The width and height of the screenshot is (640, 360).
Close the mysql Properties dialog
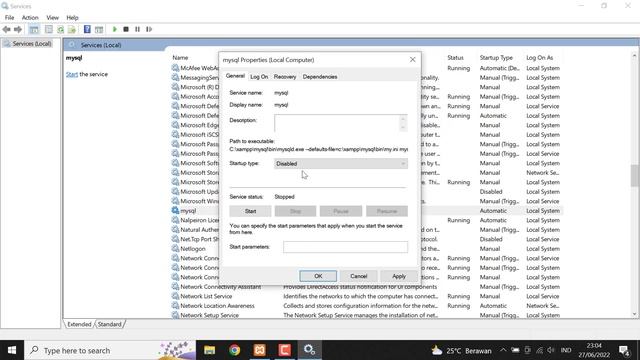point(413,60)
